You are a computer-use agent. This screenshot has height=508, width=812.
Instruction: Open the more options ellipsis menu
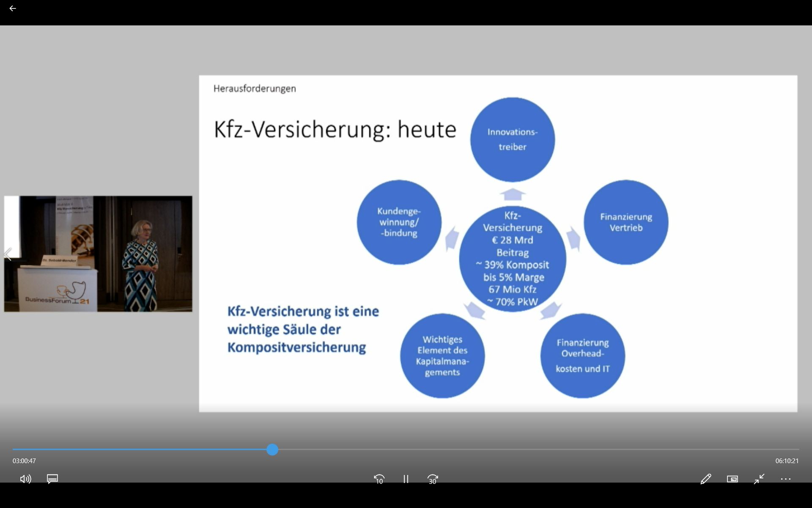(x=786, y=479)
